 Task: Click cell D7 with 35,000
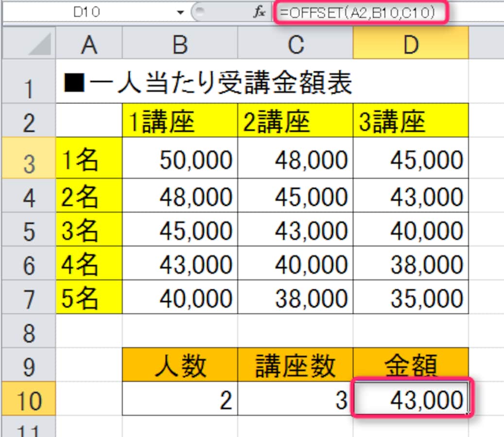(x=411, y=297)
